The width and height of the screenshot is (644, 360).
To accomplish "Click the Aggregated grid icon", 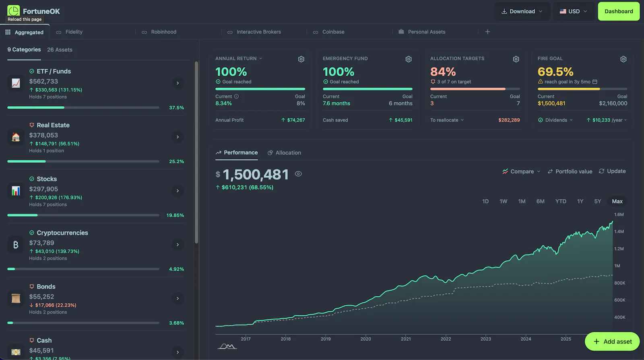I will point(8,32).
